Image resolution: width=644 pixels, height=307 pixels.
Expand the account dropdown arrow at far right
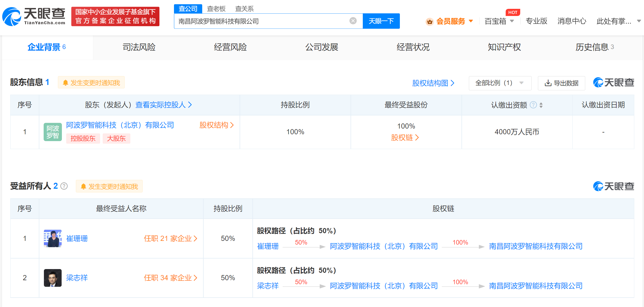pos(639,21)
